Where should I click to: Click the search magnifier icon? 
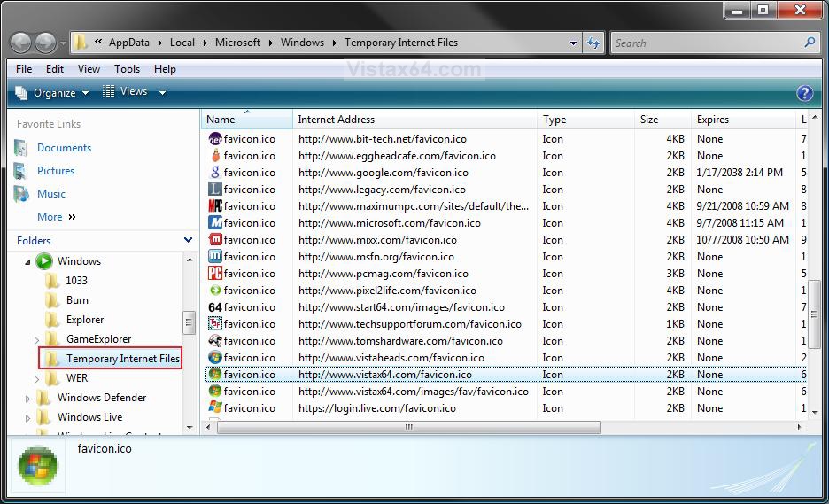tap(809, 43)
